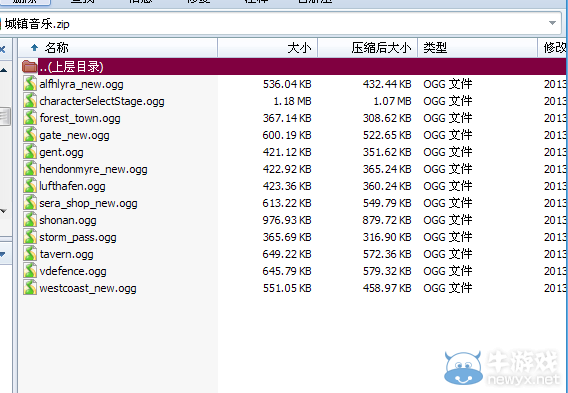Viewport: 568px width, 393px height.
Task: Select the forest_town.ogg file icon
Action: coord(30,118)
